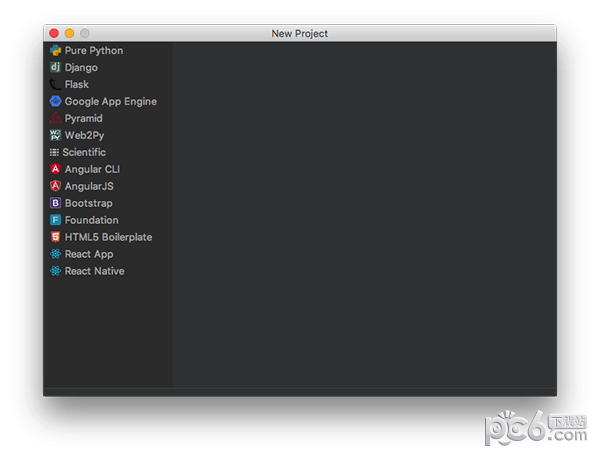Close the New Project window
The width and height of the screenshot is (600, 458).
pos(54,33)
